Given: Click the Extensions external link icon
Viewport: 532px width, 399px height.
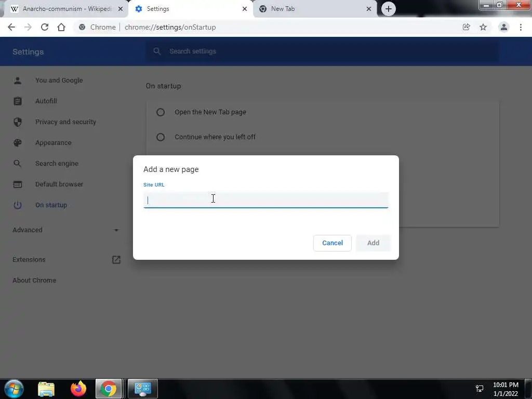Looking at the screenshot, I should (x=116, y=260).
